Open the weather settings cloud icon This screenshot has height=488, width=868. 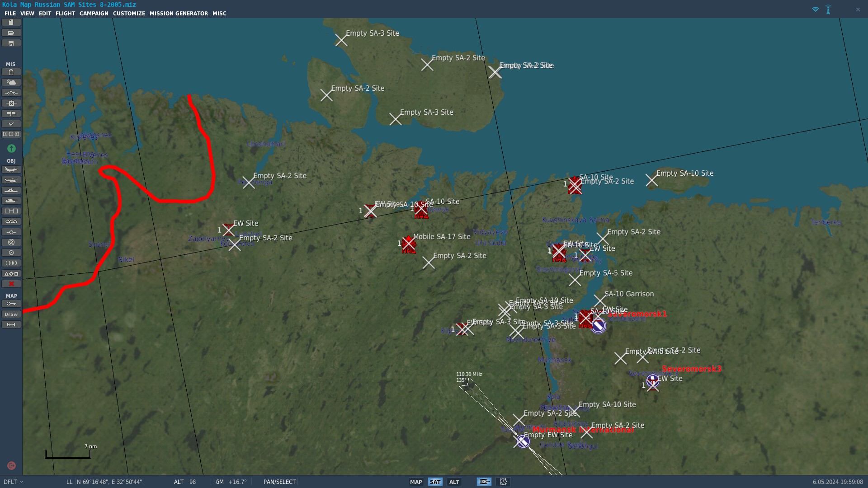[11, 82]
